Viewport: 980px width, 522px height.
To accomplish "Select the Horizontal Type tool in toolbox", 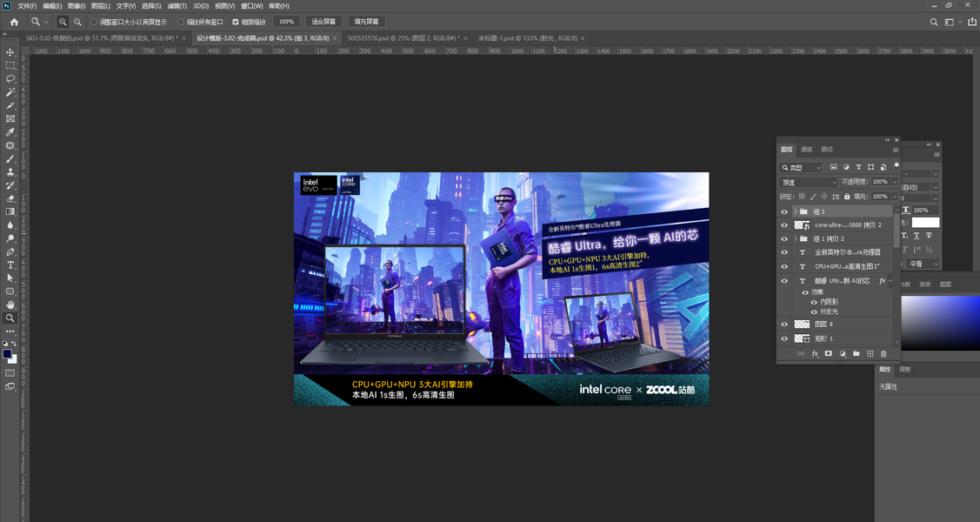I will coord(10,265).
